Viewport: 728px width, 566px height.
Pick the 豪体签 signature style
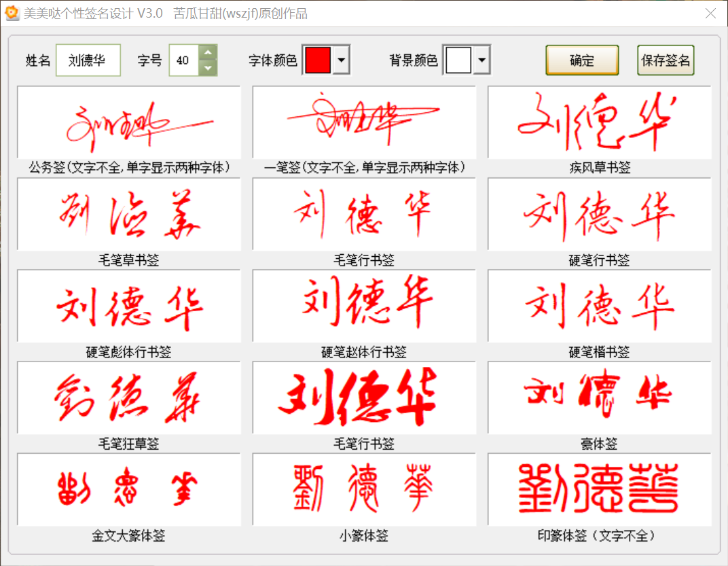[600, 397]
